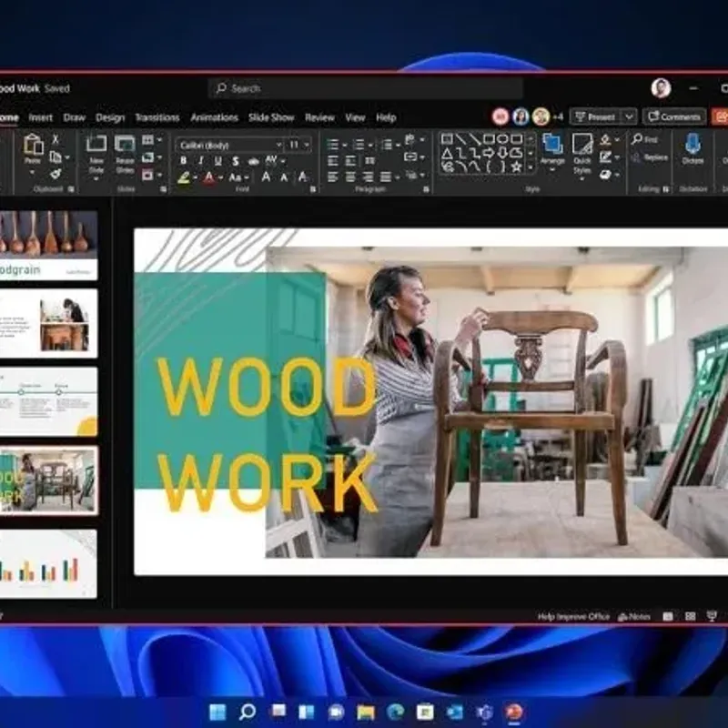Click in the title bar Search box

366,88
